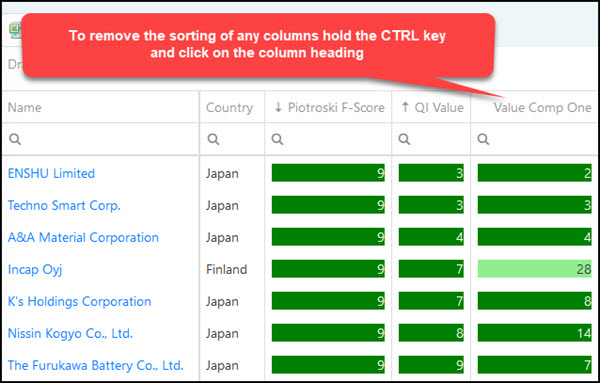Click the search icon under Piotroski F-Score
The height and width of the screenshot is (383, 600).
tap(277, 139)
